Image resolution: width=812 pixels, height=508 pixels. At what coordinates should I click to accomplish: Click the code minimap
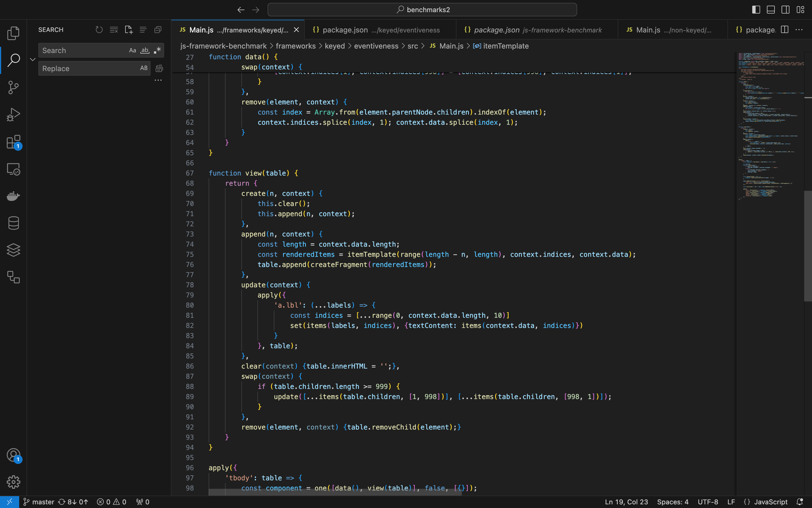[x=770, y=126]
